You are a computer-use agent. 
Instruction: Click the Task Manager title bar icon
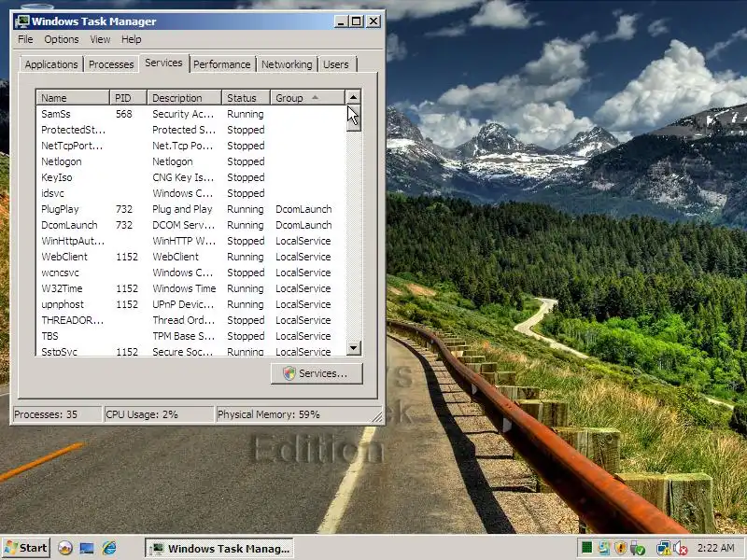point(21,21)
